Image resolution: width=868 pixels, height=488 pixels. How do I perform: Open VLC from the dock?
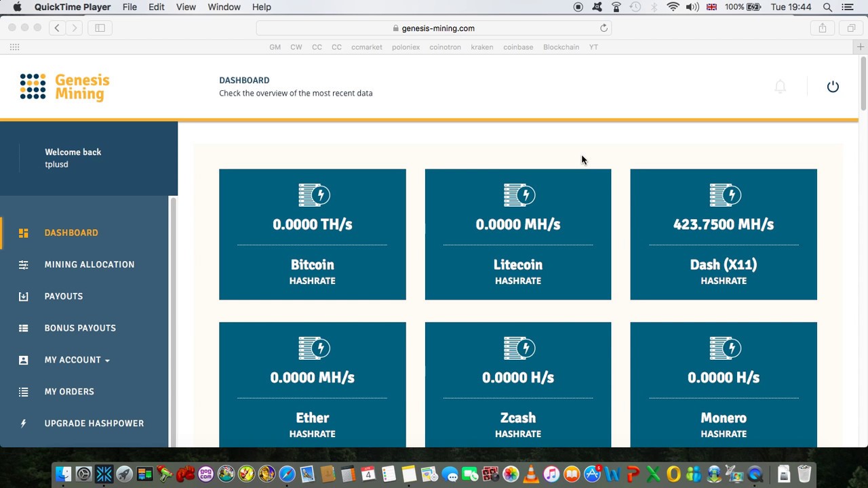[532, 474]
